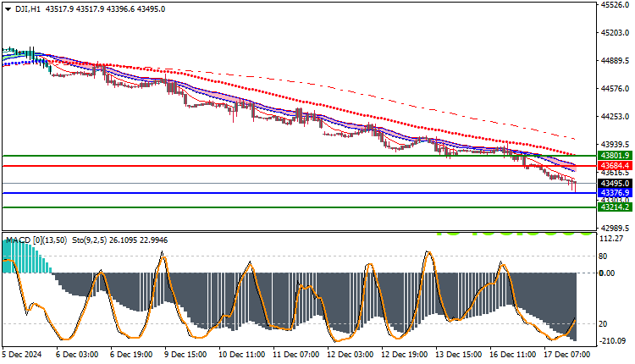
Task: Click the OHLC values in chart header
Action: click(x=105, y=9)
